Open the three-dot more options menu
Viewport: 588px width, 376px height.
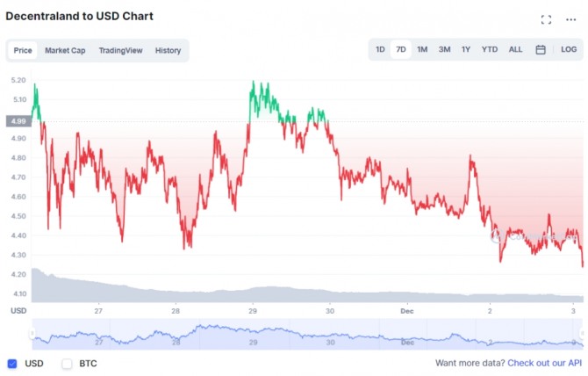pos(570,19)
